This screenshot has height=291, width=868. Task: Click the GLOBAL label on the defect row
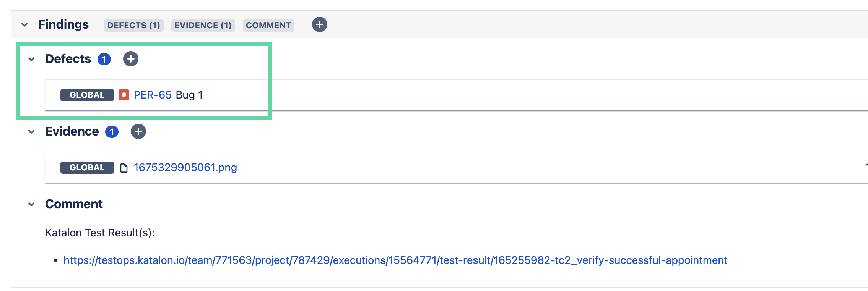pos(87,95)
